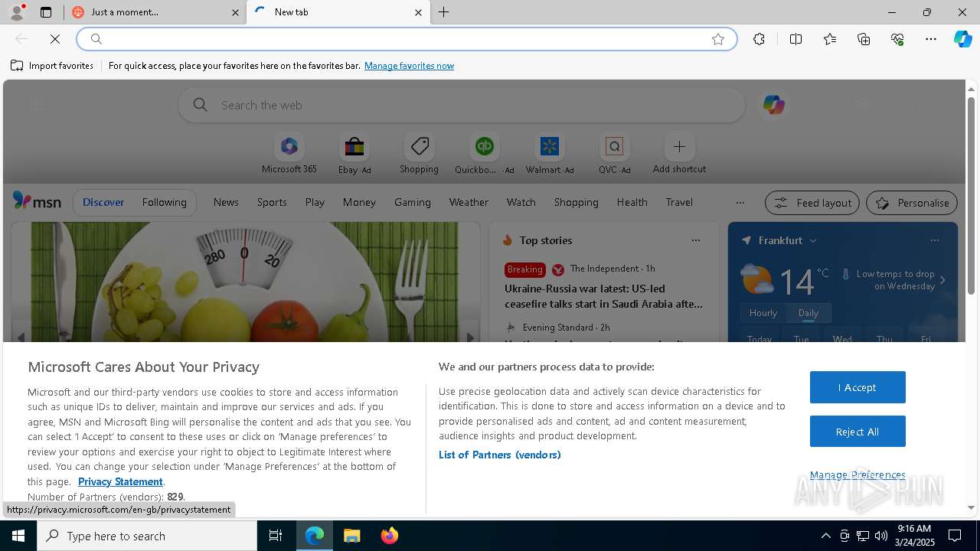The height and width of the screenshot is (551, 980).
Task: Switch to the Following tab
Action: point(164,202)
